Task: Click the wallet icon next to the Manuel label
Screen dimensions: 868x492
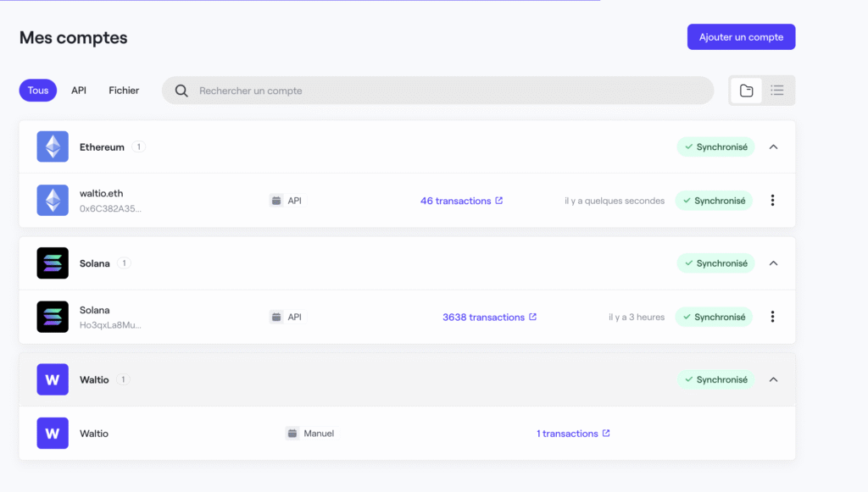Action: click(x=293, y=433)
